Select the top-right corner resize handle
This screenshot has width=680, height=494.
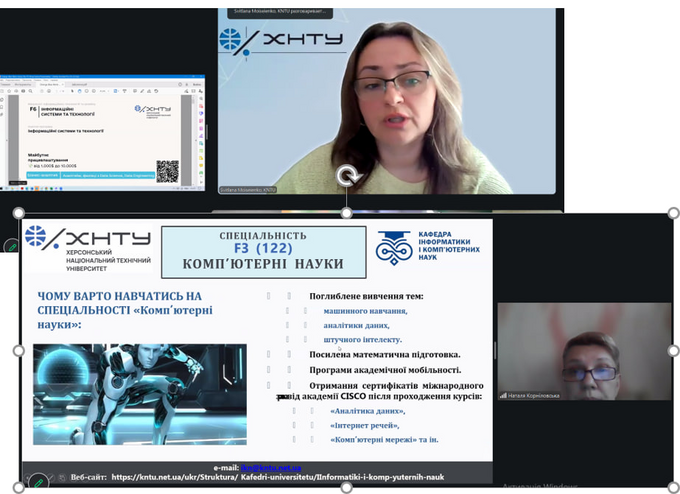[x=674, y=213]
